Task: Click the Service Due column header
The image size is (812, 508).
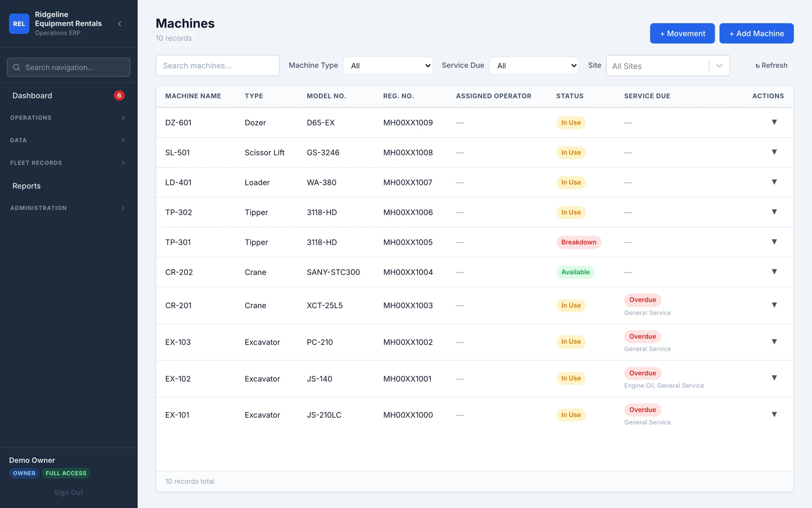Action: coord(647,96)
